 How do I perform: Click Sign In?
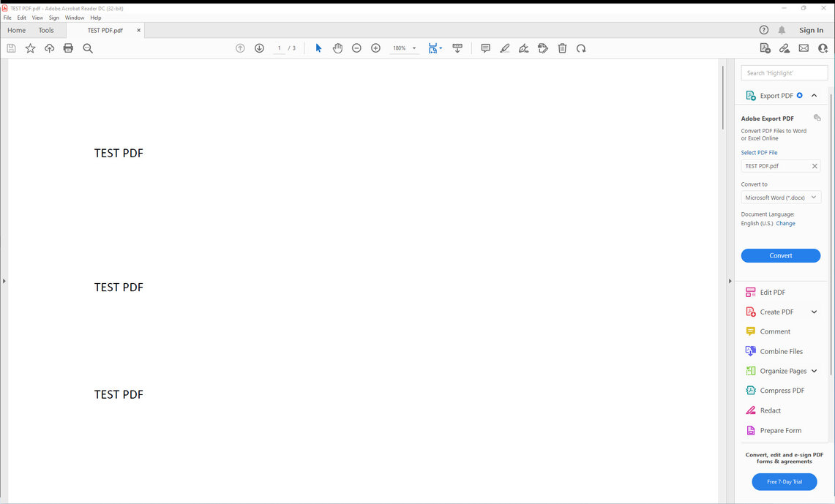click(811, 30)
